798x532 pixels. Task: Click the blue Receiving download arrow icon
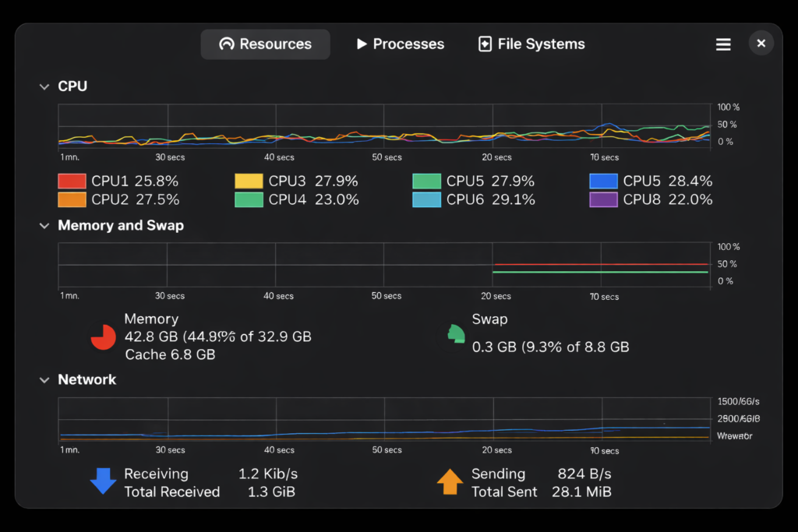point(102,481)
